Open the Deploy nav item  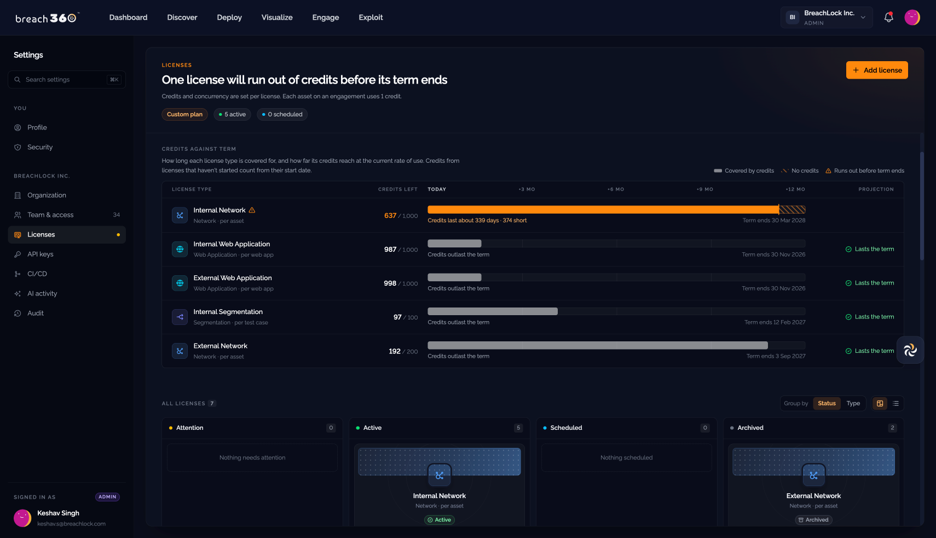pyautogui.click(x=229, y=17)
